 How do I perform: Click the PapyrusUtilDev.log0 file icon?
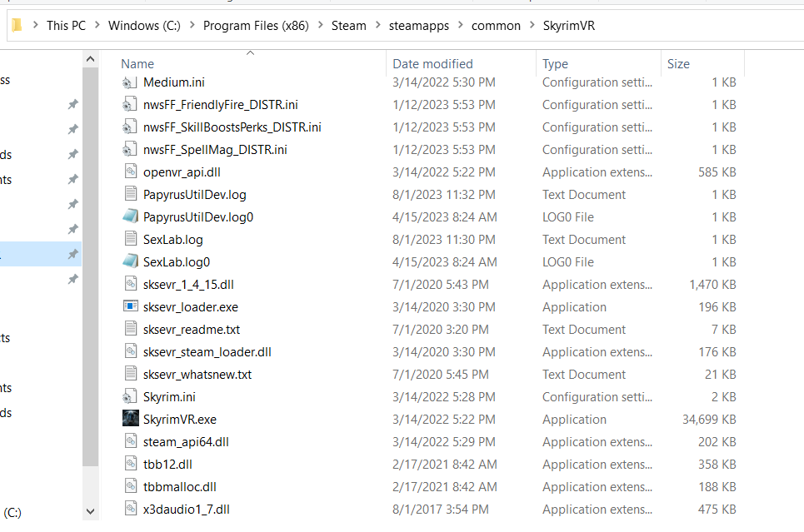[x=130, y=216]
